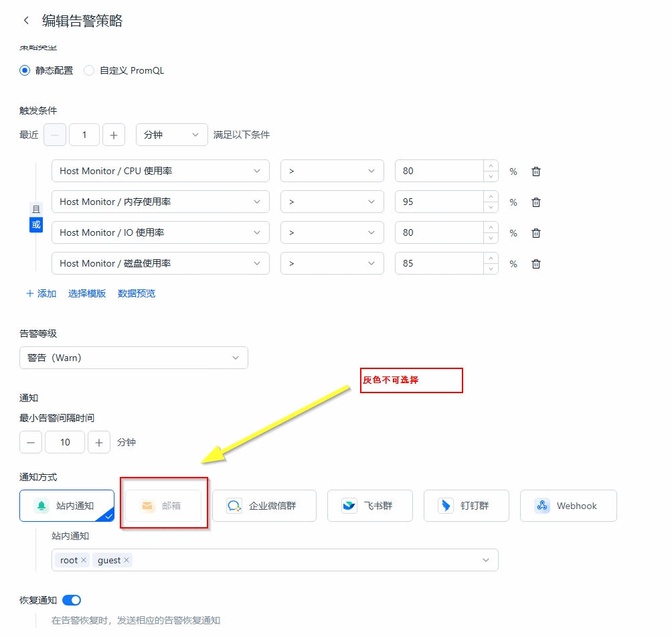Increment the 内存使用率 threshold up arrow
This screenshot has height=637, width=672.
(x=491, y=196)
